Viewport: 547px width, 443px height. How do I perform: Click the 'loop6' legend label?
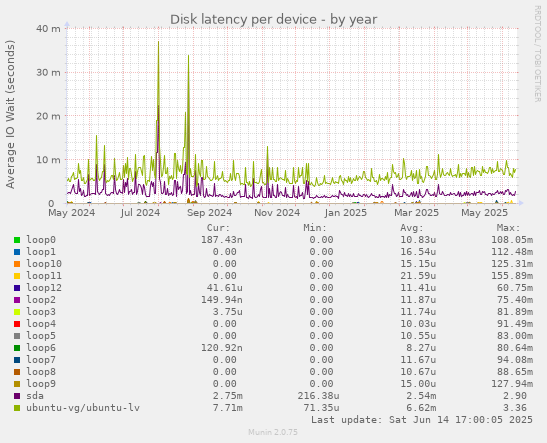(x=41, y=348)
